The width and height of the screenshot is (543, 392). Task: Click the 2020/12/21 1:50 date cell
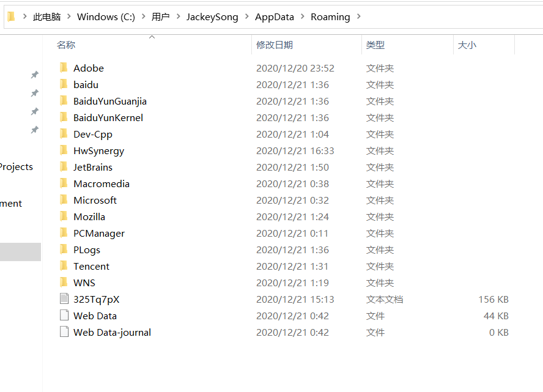click(x=293, y=168)
